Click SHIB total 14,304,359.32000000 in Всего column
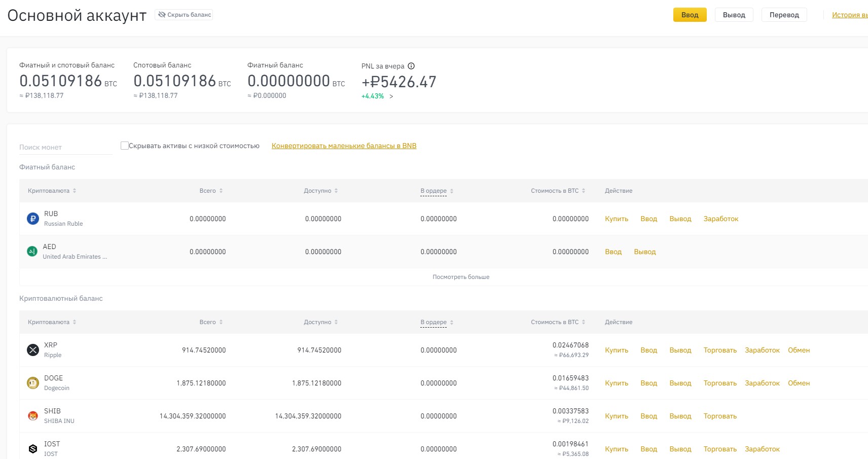 [193, 416]
